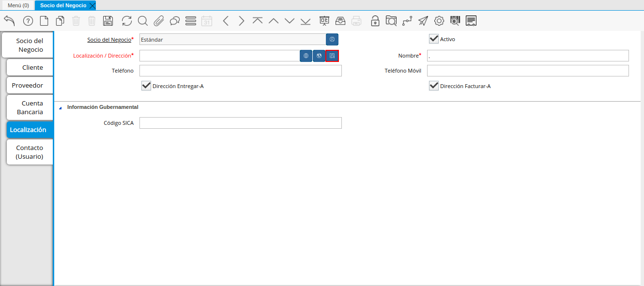Create a new record with blank page icon
Screen dimensions: 644x286
44,21
